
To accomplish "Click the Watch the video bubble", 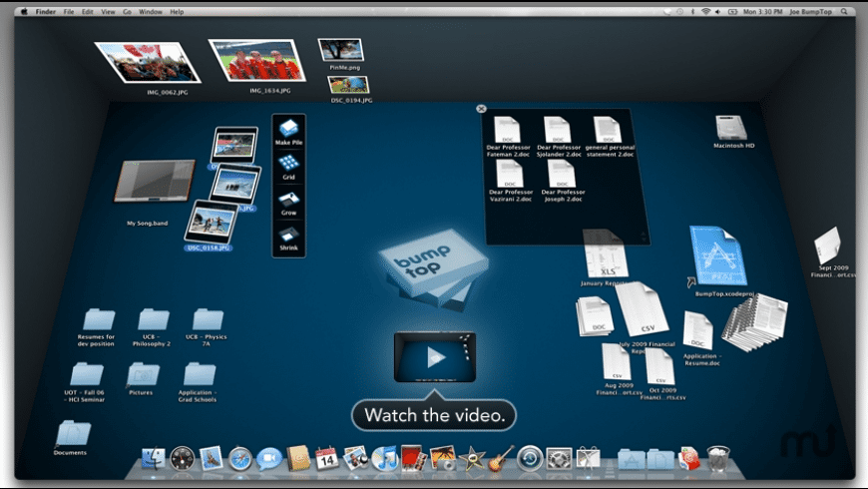I will (x=434, y=415).
